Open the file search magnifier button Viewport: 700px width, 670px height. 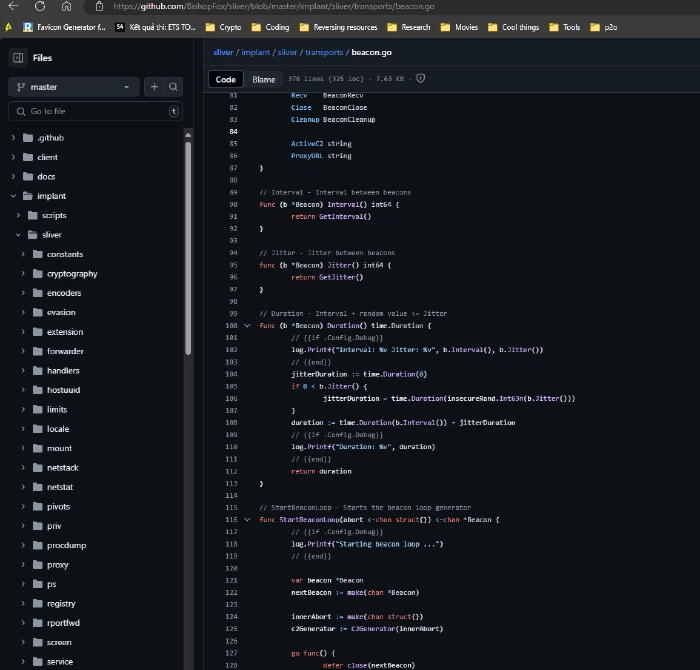tap(173, 87)
